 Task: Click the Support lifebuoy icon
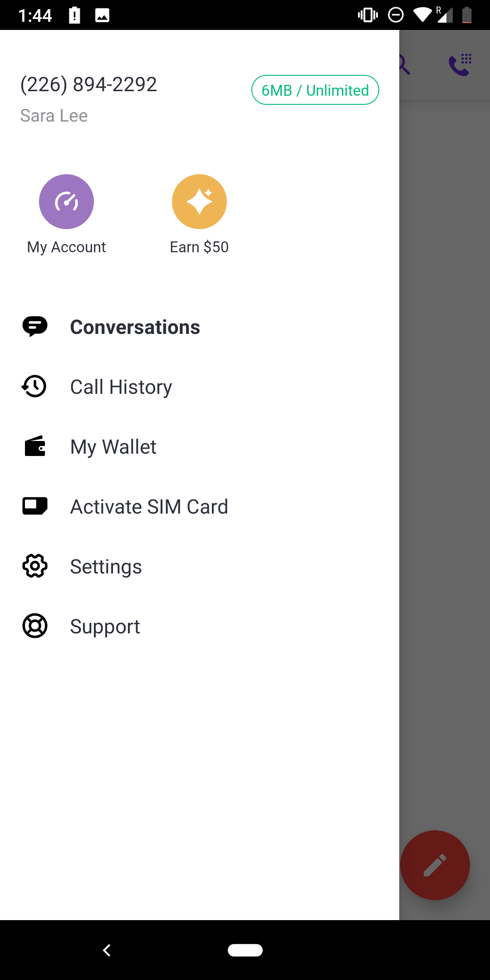[x=35, y=626]
